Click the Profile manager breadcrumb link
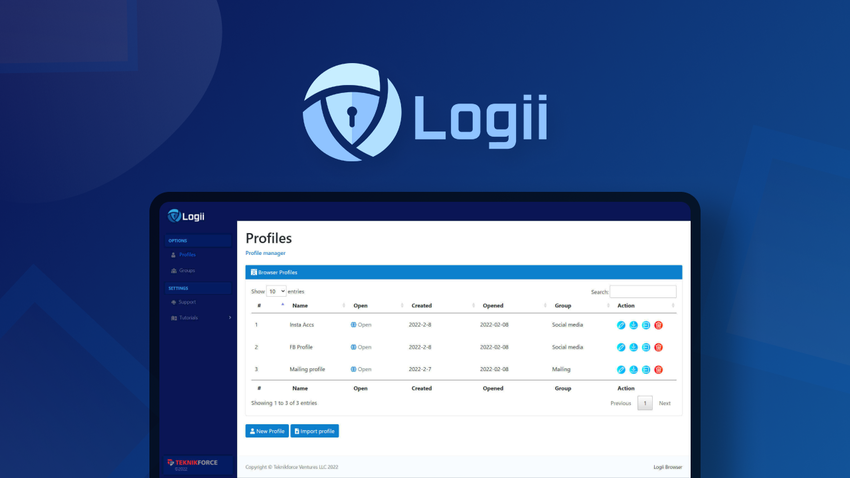Image resolution: width=850 pixels, height=478 pixels. point(265,253)
